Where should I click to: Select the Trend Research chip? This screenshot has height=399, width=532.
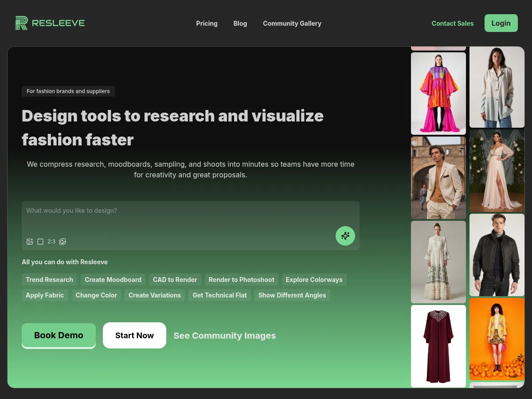[x=49, y=280]
